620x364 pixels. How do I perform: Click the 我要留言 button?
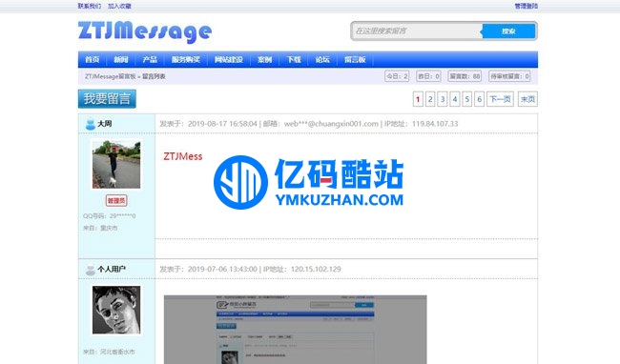tap(107, 99)
